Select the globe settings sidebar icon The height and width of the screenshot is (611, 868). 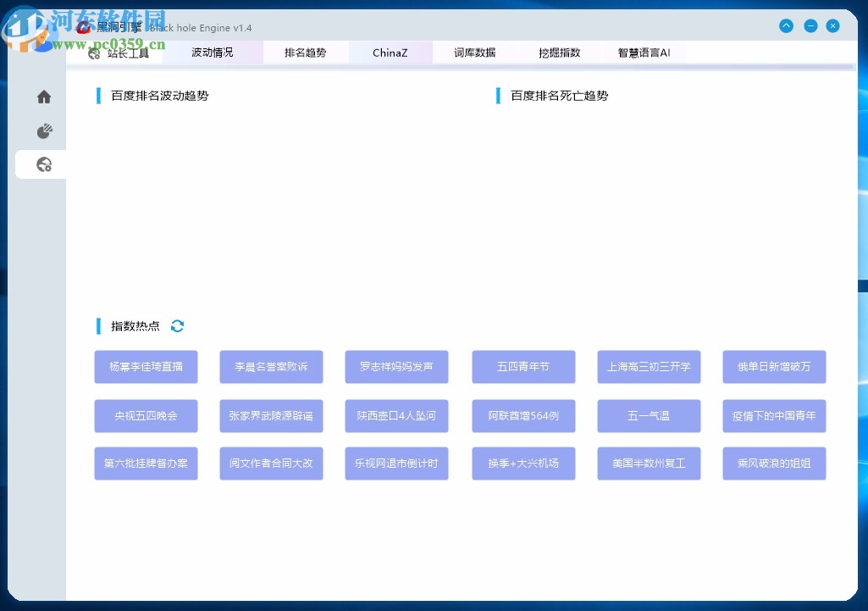tap(44, 164)
